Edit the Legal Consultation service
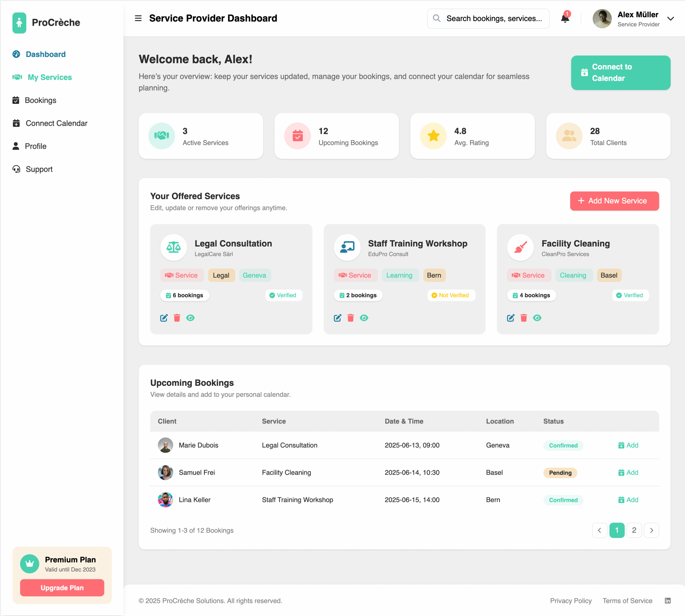This screenshot has height=616, width=685. (x=164, y=318)
